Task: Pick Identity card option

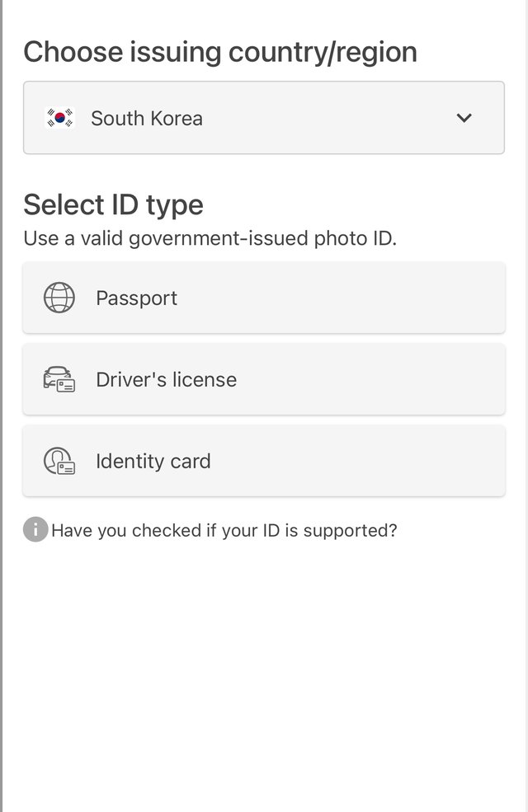Action: click(264, 461)
